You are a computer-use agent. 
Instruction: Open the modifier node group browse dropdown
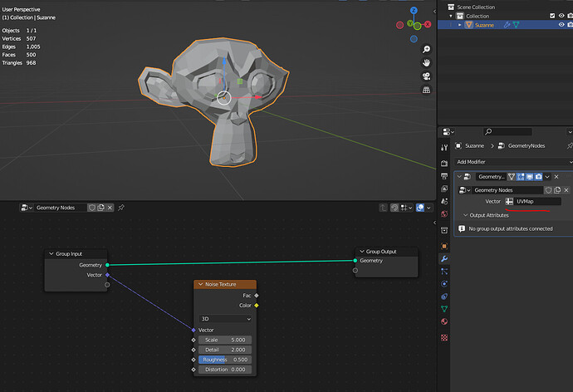464,190
